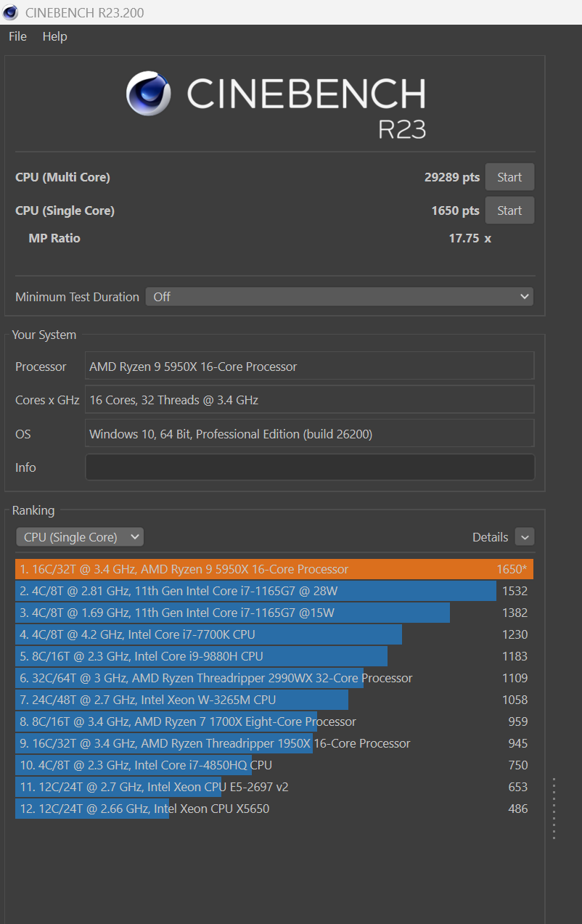Select ranking row 7 Intel Xeon W-3265M
Screen dimensions: 582x924
pos(274,700)
